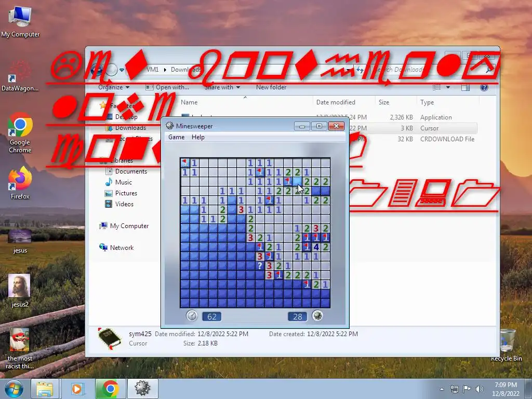Select Pictures library in navigation pane
Viewport: 532px width, 399px height.
click(x=126, y=193)
